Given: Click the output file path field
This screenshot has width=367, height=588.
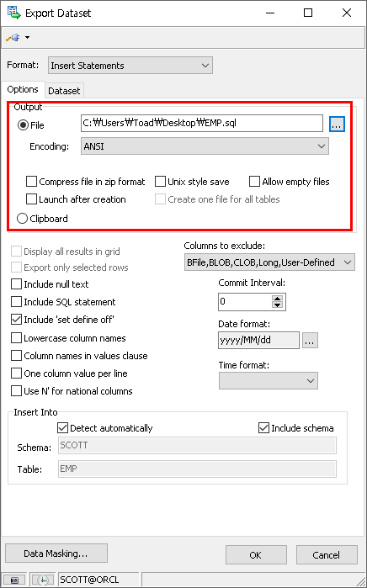Looking at the screenshot, I should click(x=202, y=124).
